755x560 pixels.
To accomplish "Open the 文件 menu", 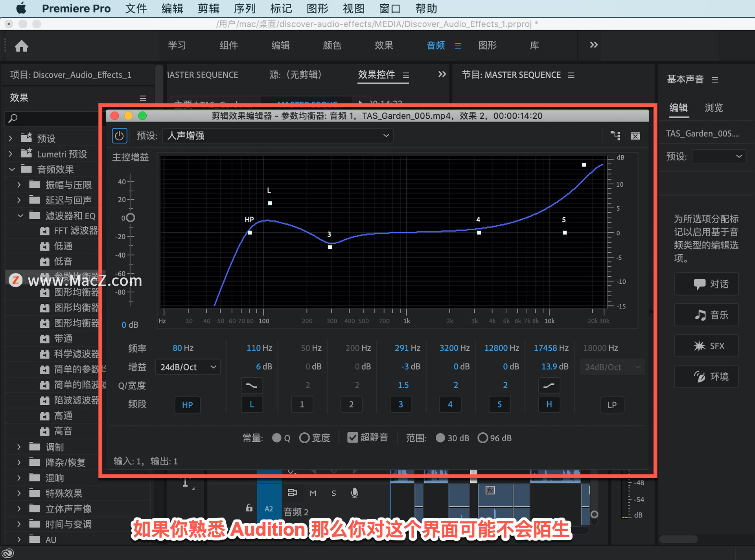I will 136,8.
